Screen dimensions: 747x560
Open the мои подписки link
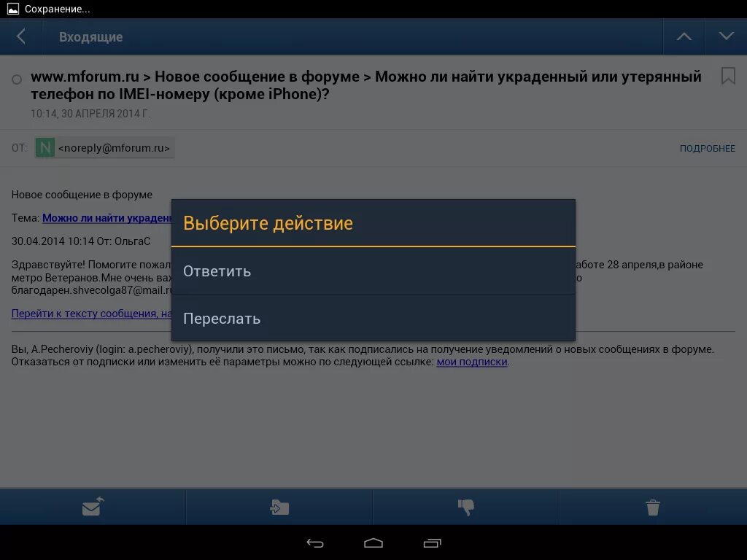pos(472,362)
